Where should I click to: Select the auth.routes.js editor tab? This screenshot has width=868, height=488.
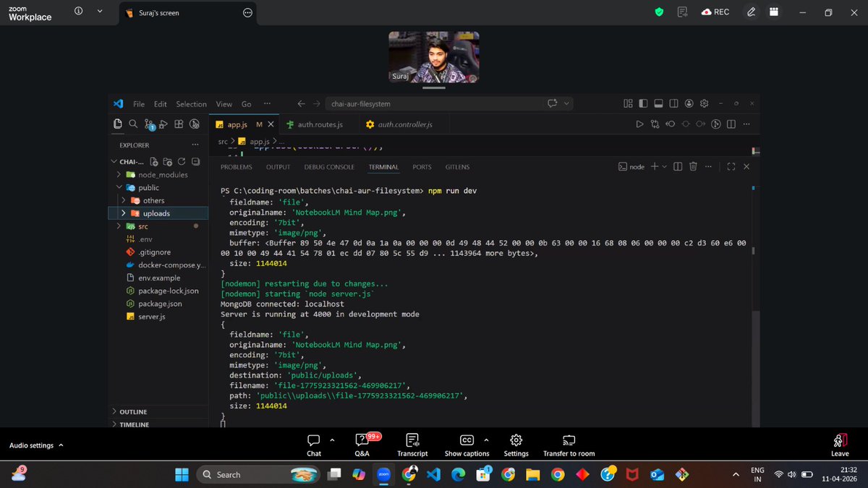(x=317, y=124)
